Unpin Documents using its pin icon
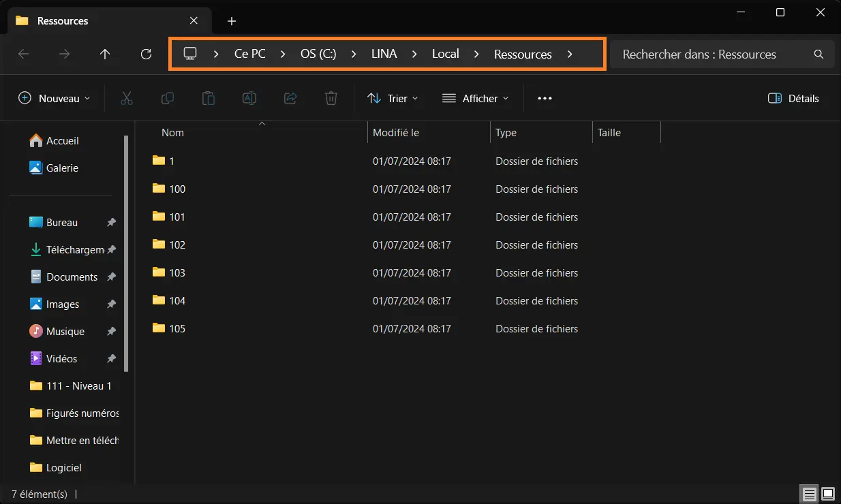 pos(112,277)
